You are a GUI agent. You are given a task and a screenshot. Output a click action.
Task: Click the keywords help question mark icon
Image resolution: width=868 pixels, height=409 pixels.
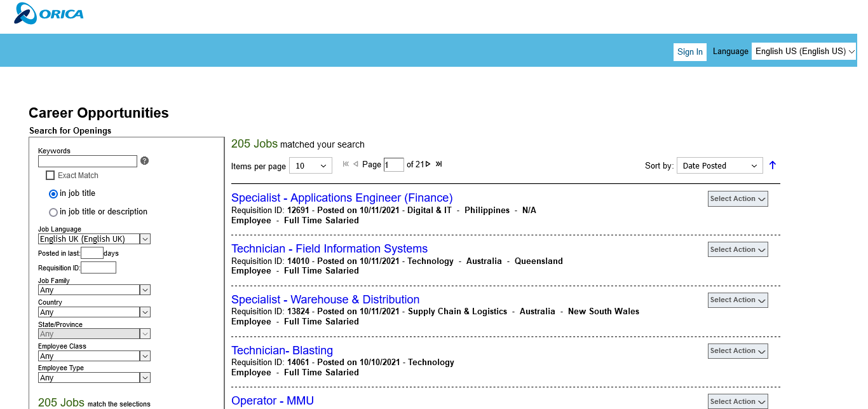(x=144, y=161)
